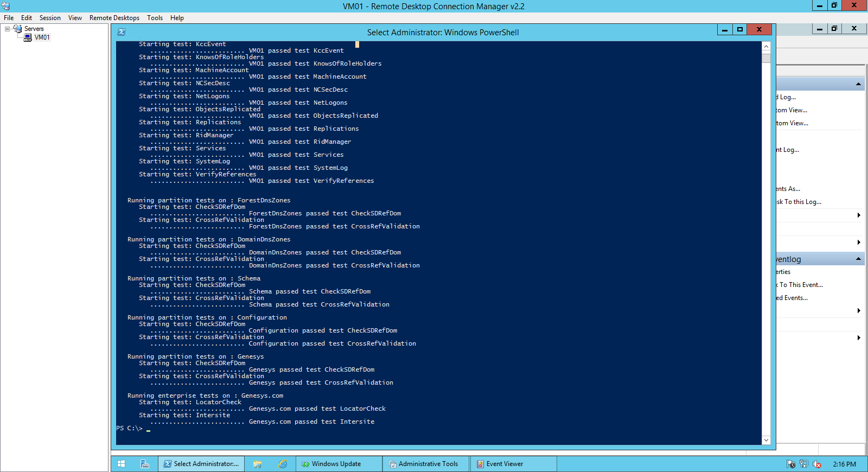Close the PowerShell window
The image size is (868, 472).
click(759, 30)
